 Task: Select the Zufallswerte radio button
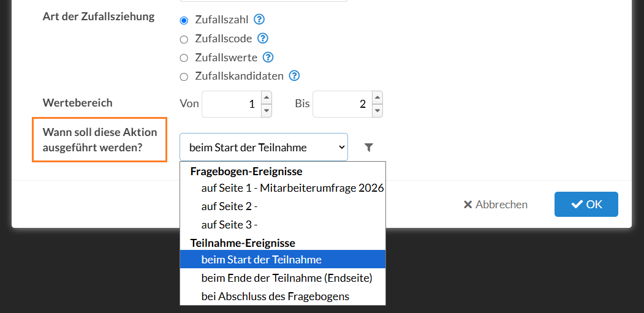click(184, 58)
